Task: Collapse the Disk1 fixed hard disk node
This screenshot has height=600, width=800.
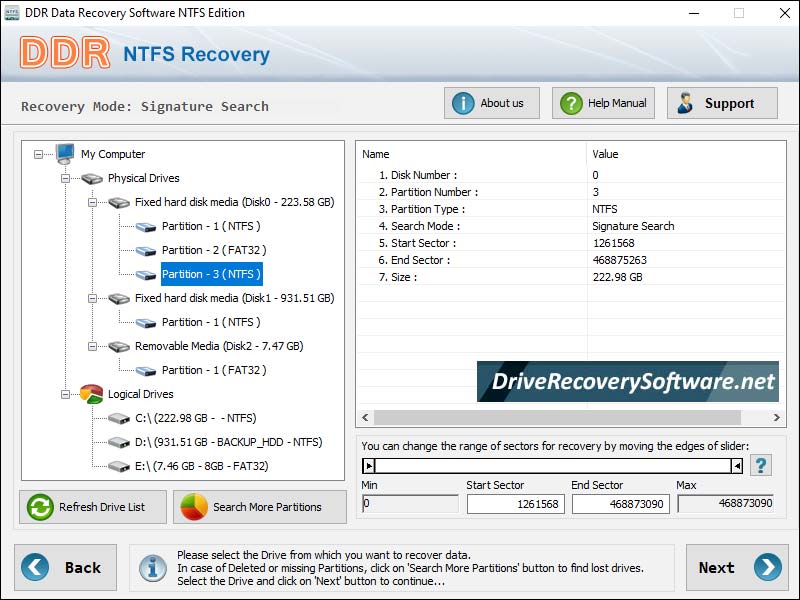Action: click(92, 298)
